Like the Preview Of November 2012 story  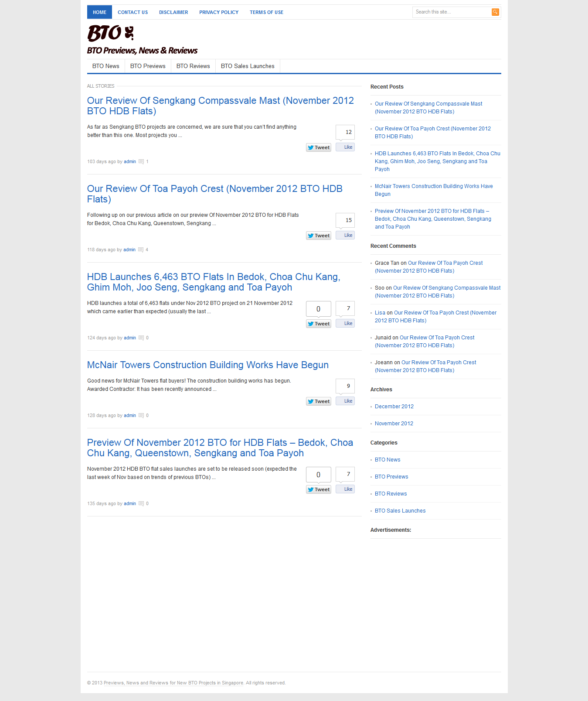[345, 489]
